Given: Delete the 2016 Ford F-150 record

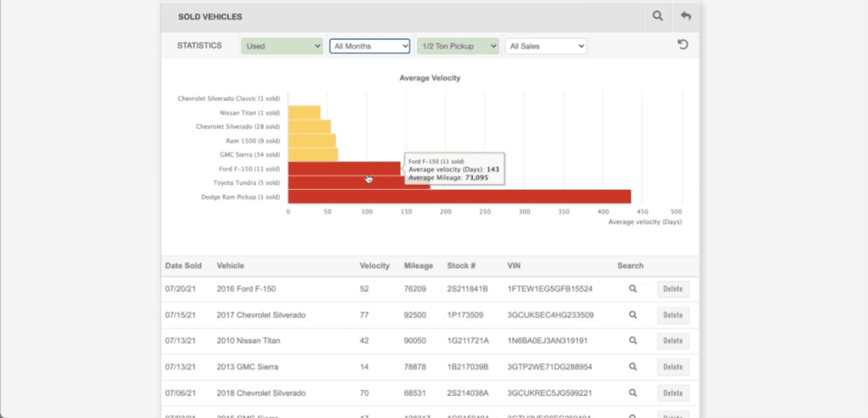Looking at the screenshot, I should 673,289.
